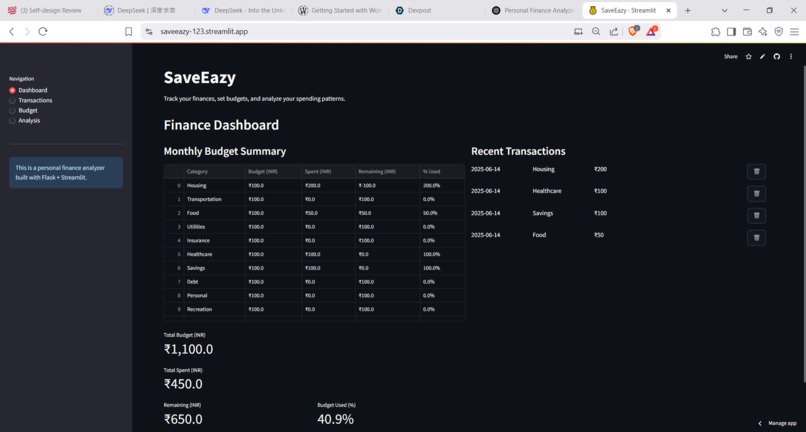Sort table by Remaining (INR) header
Image resolution: width=806 pixels, height=432 pixels.
(387, 171)
